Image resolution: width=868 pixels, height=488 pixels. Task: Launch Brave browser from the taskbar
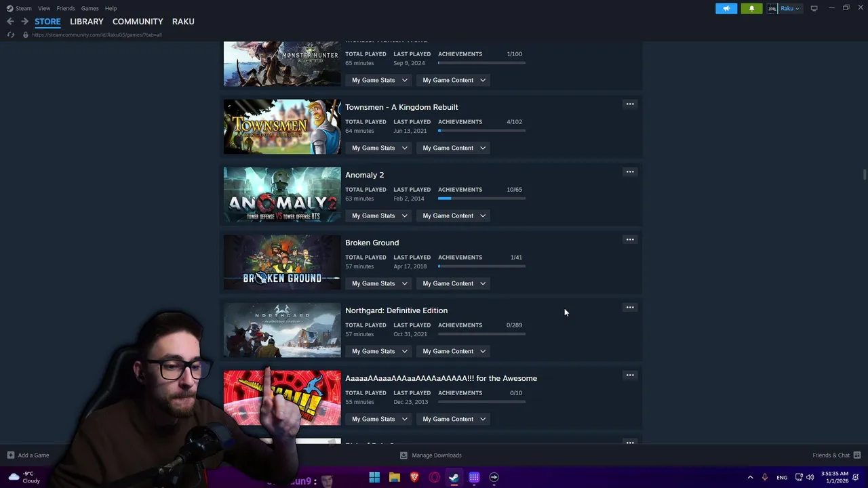point(414,477)
